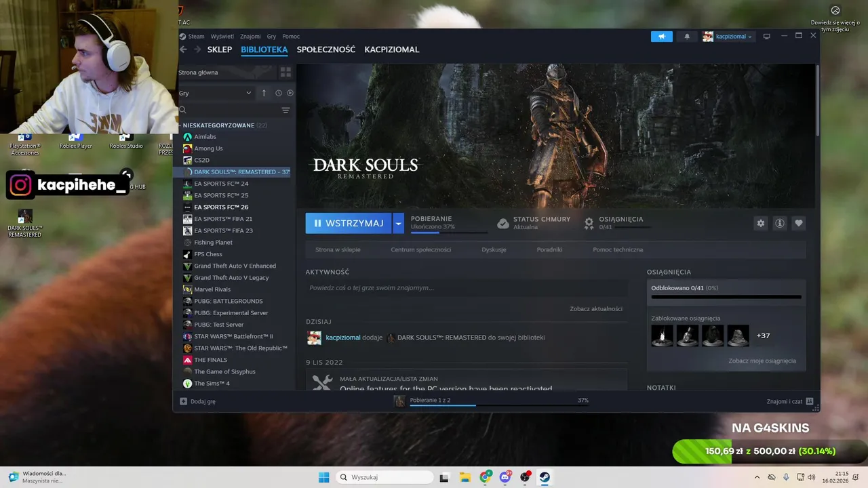
Task: Open the notifications bell in Steam
Action: click(687, 37)
